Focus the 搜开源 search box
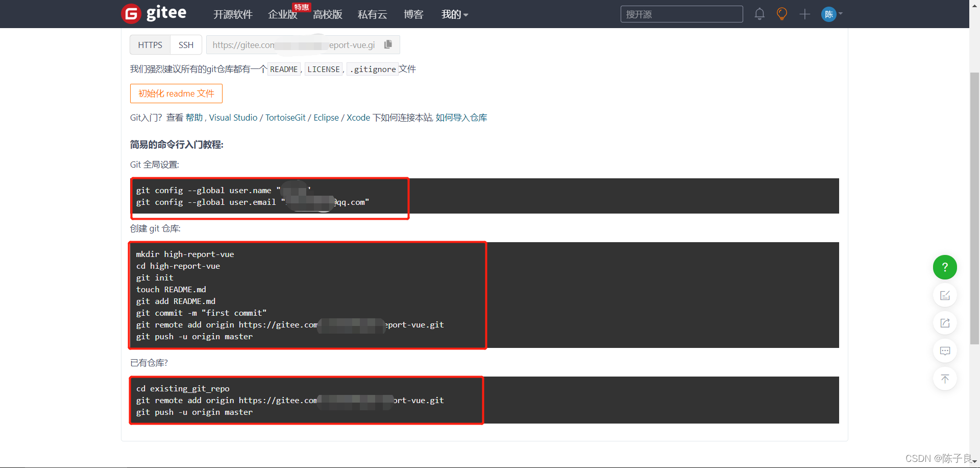Image resolution: width=980 pixels, height=468 pixels. pyautogui.click(x=681, y=14)
